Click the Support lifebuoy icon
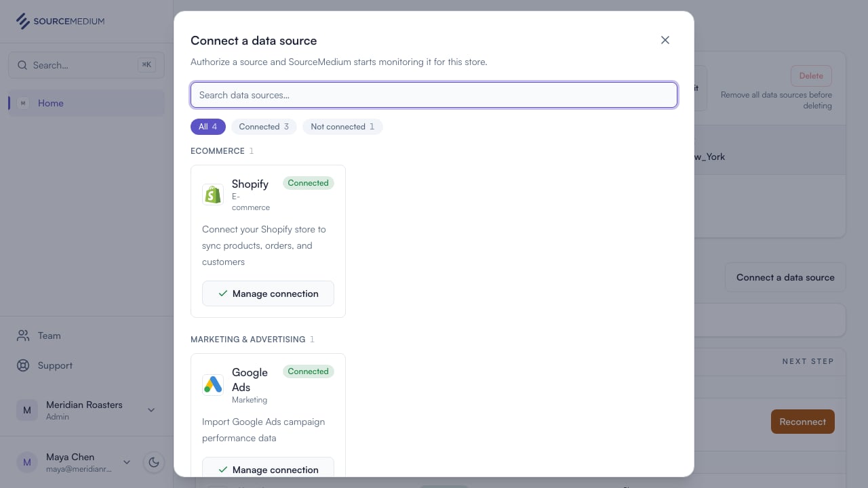This screenshot has height=488, width=868. click(23, 365)
